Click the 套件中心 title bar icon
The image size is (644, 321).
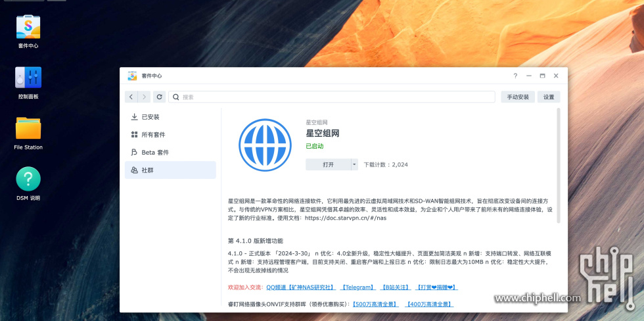click(132, 76)
